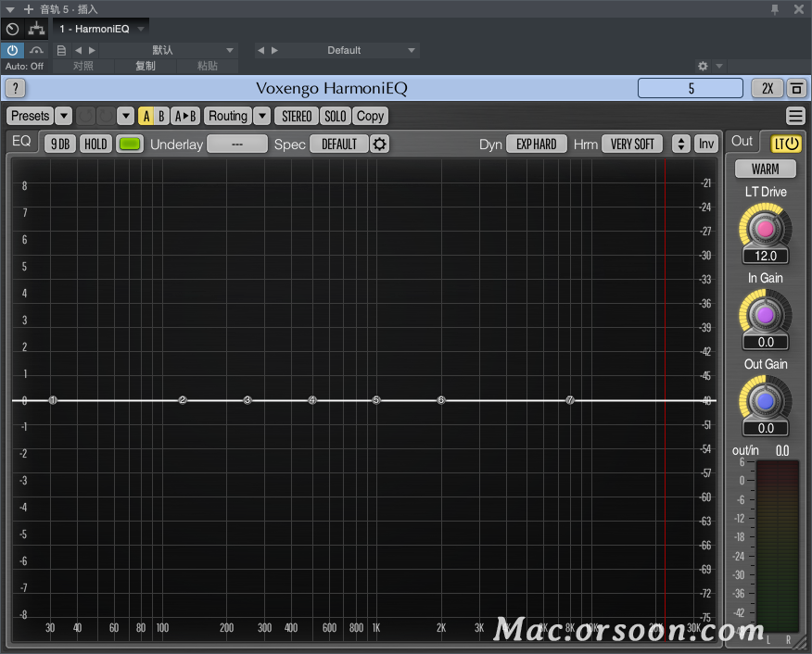Open the spectrum settings gear icon
Image resolution: width=812 pixels, height=654 pixels.
pos(379,144)
